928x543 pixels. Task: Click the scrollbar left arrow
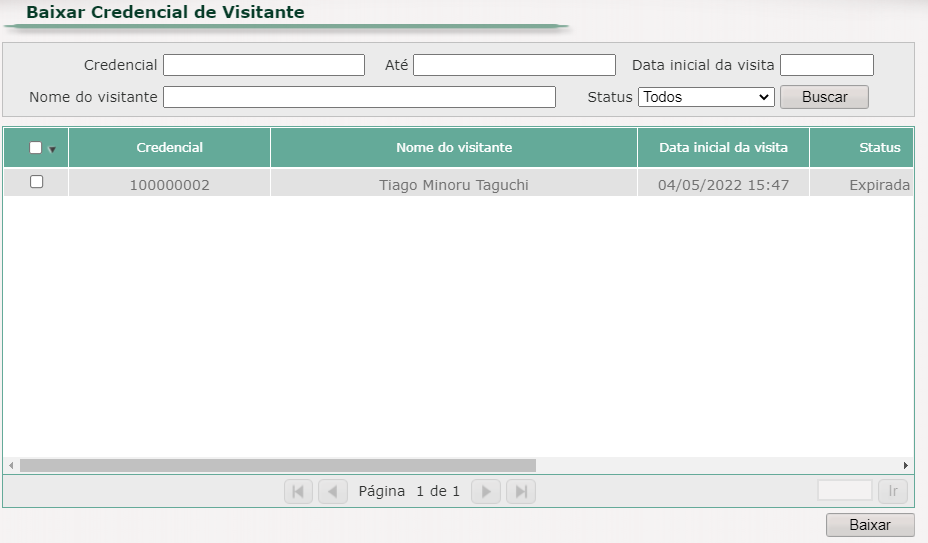point(11,465)
